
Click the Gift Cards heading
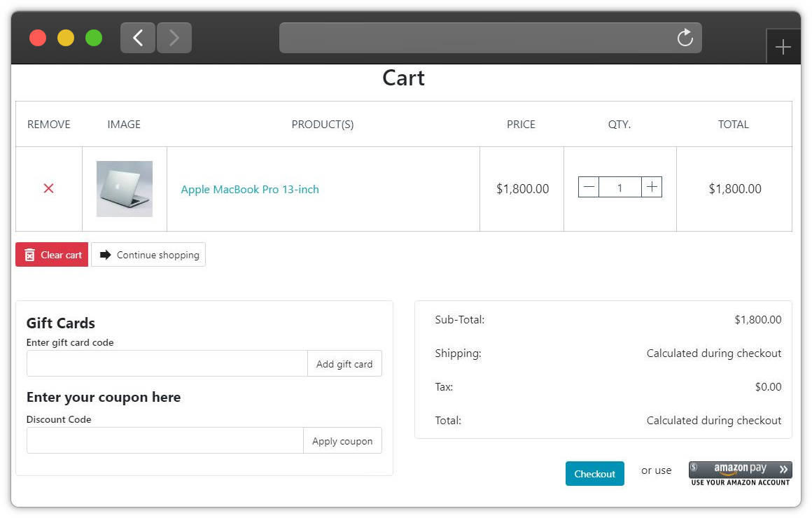[61, 323]
